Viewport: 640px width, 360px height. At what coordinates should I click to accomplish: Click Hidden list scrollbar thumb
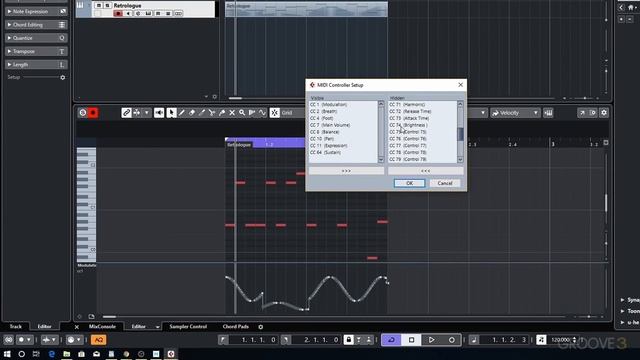[460, 134]
